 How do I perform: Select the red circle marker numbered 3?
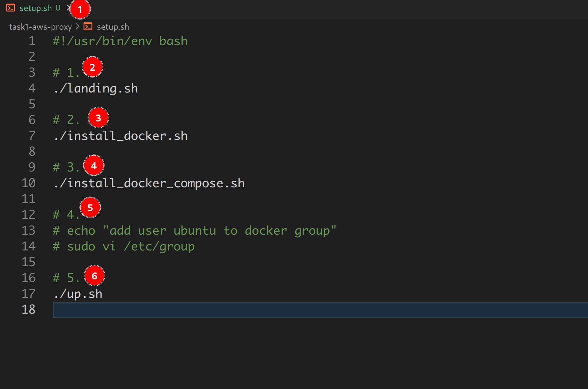[x=98, y=118]
